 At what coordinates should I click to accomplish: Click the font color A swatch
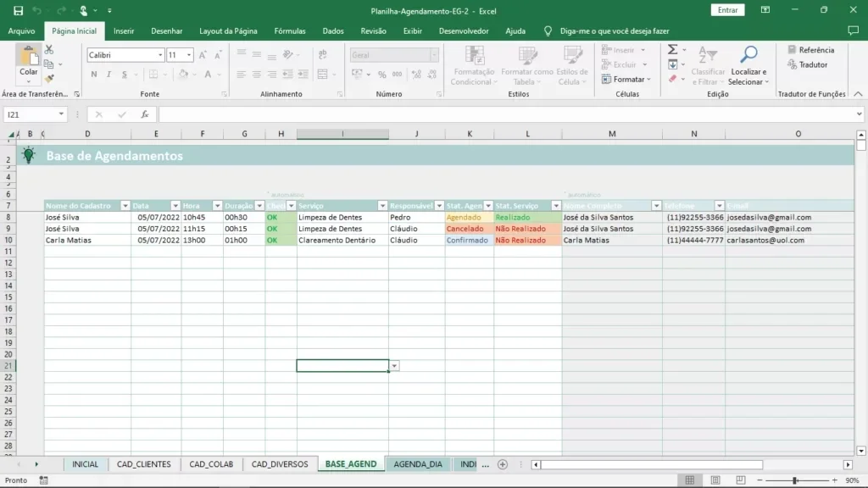tap(209, 75)
